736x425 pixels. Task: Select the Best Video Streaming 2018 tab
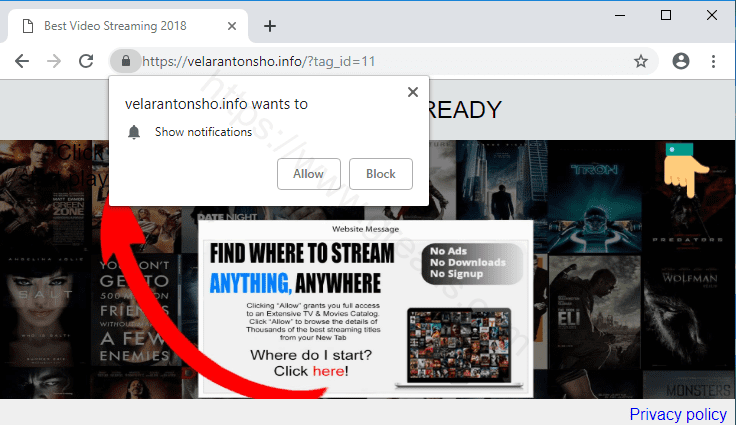120,26
